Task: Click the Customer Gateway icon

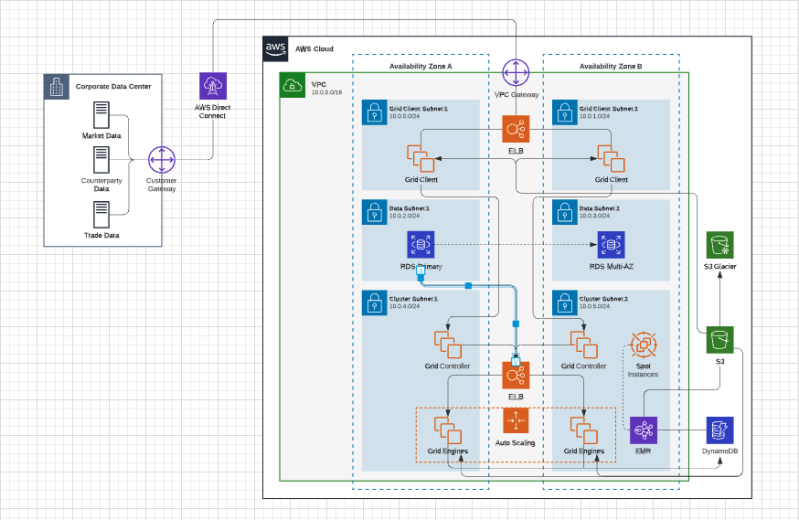Action: (x=161, y=160)
